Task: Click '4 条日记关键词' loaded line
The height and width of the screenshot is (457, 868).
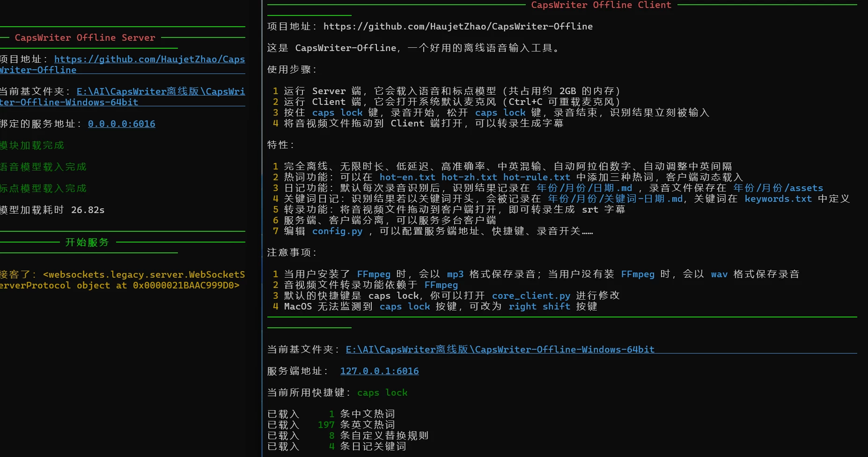Action: pyautogui.click(x=337, y=447)
